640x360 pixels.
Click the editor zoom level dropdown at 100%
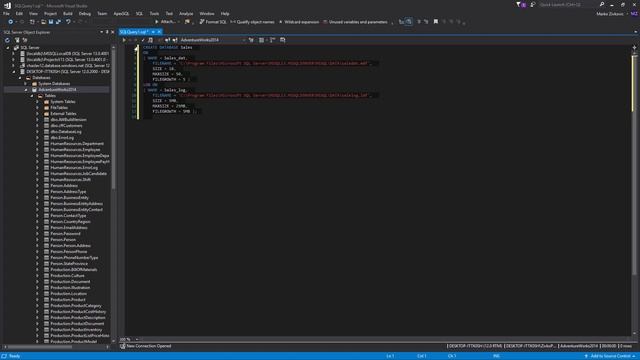coord(129,339)
